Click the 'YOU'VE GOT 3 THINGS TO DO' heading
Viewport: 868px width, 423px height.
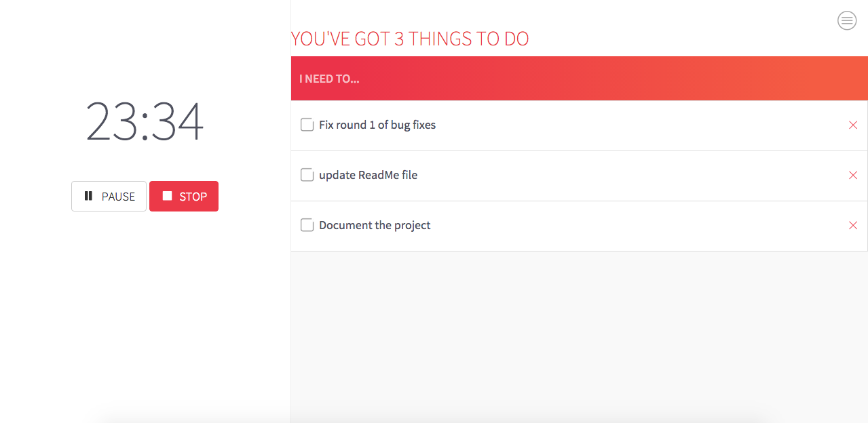pos(410,39)
